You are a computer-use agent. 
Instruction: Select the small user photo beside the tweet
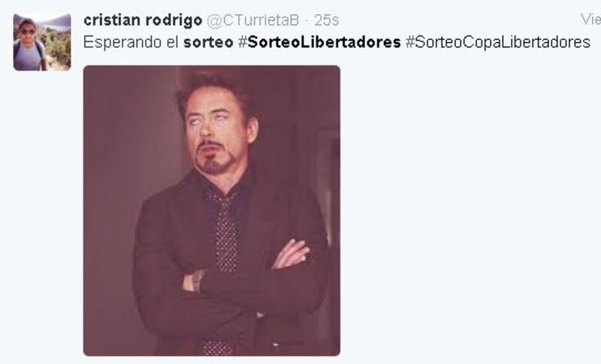coord(42,42)
